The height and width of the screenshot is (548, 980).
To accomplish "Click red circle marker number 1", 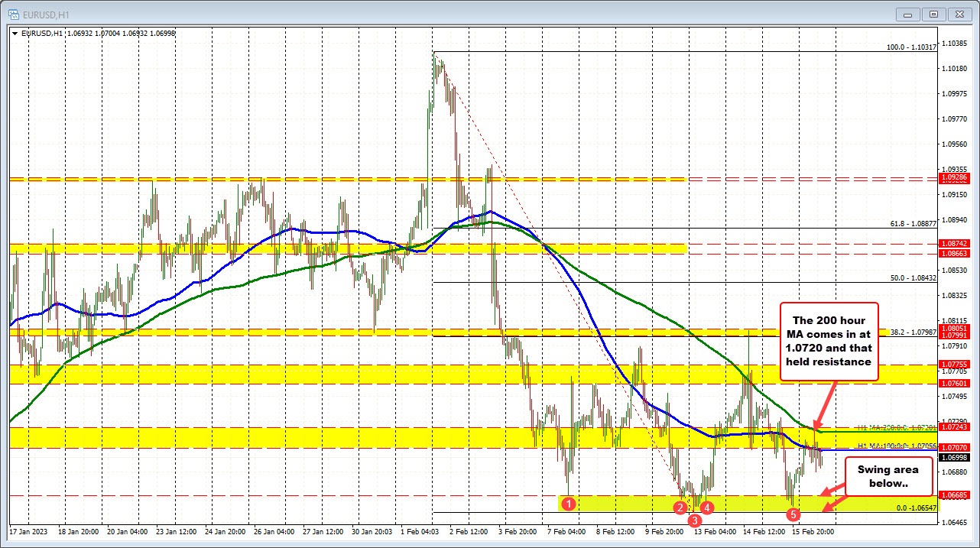I will pyautogui.click(x=567, y=502).
